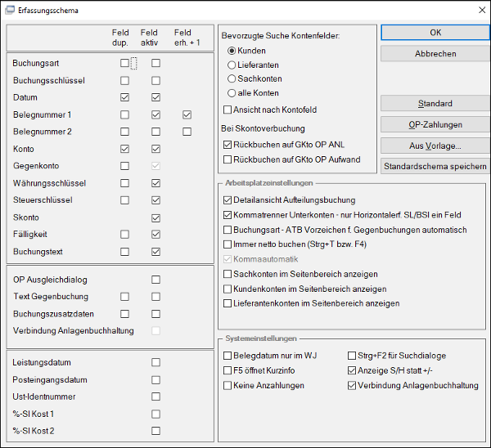Check Feld dup. for Fälligkeit
Screen dimensions: 491x448
pyautogui.click(x=124, y=235)
